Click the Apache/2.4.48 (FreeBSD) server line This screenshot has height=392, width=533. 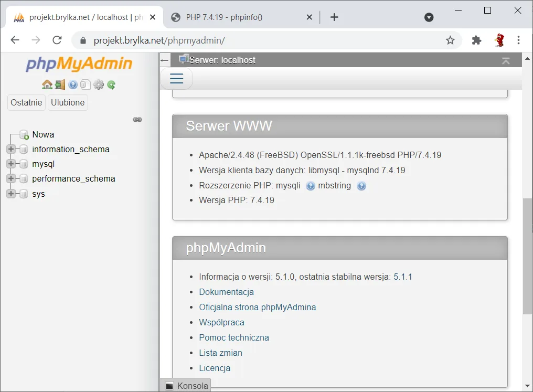click(320, 155)
